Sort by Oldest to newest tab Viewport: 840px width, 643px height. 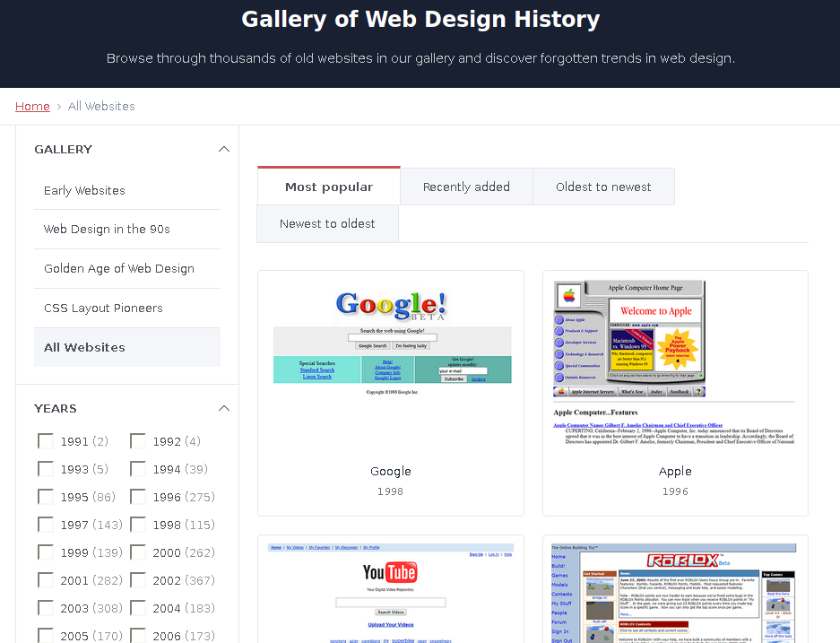coord(603,187)
